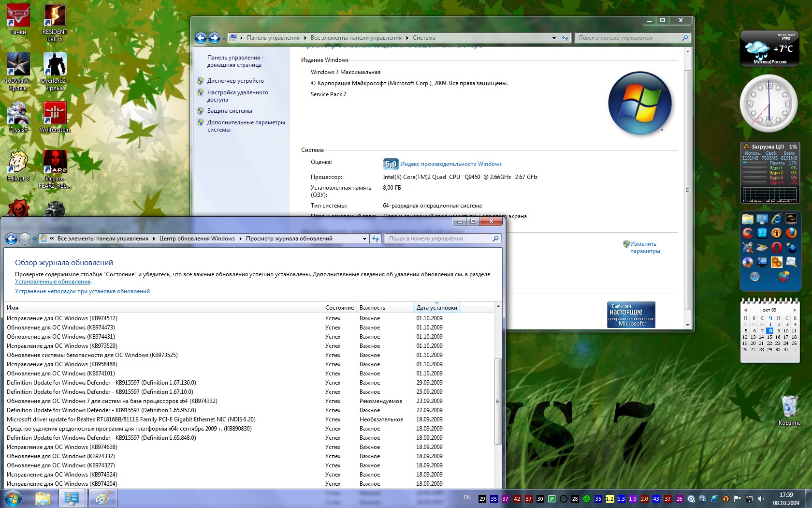Click the Internet Explorer icon in the launcher gadget
This screenshot has width=812, height=508.
[776, 219]
